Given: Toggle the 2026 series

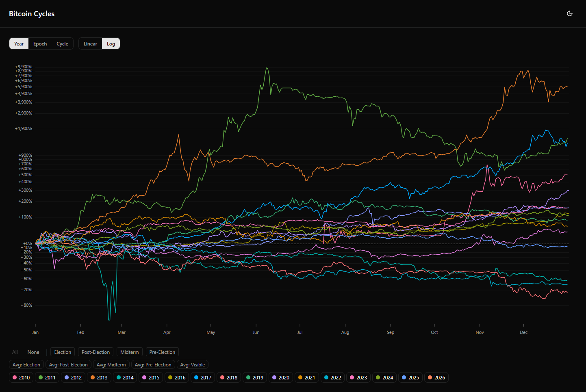Looking at the screenshot, I should click(x=436, y=377).
